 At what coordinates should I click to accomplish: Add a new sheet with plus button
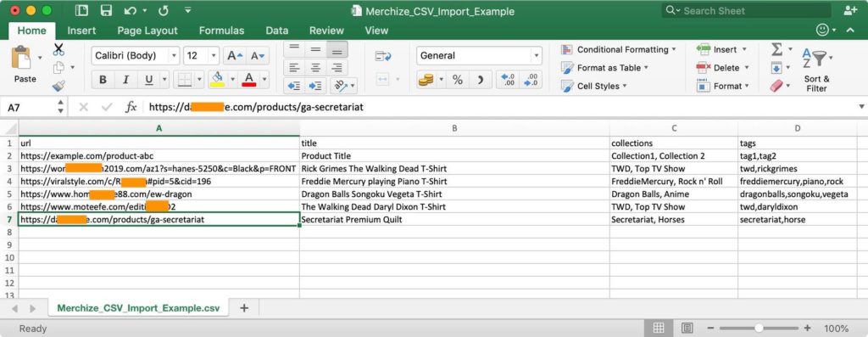tap(244, 308)
